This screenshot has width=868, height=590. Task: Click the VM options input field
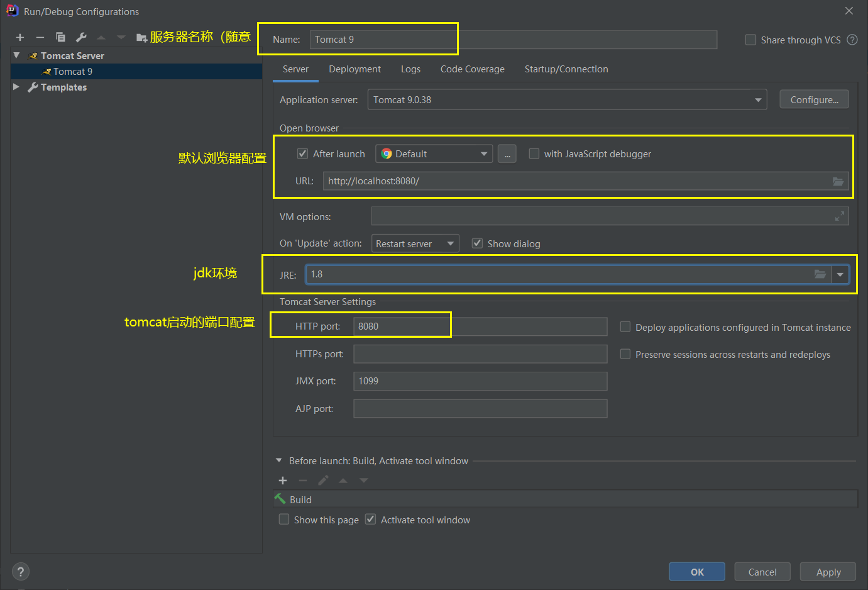coord(610,216)
